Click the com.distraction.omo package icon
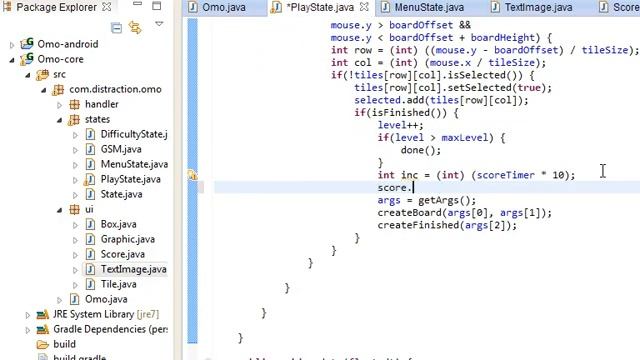640x360 pixels. click(x=58, y=89)
